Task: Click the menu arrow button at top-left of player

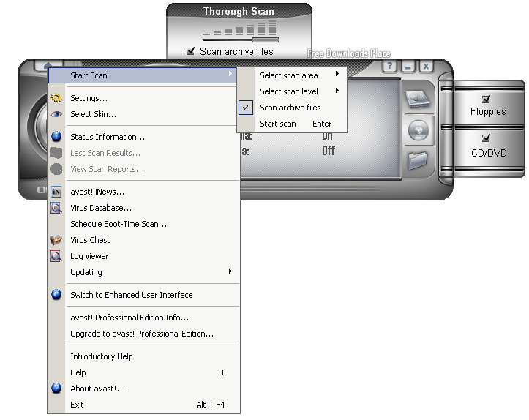Action: pyautogui.click(x=48, y=64)
